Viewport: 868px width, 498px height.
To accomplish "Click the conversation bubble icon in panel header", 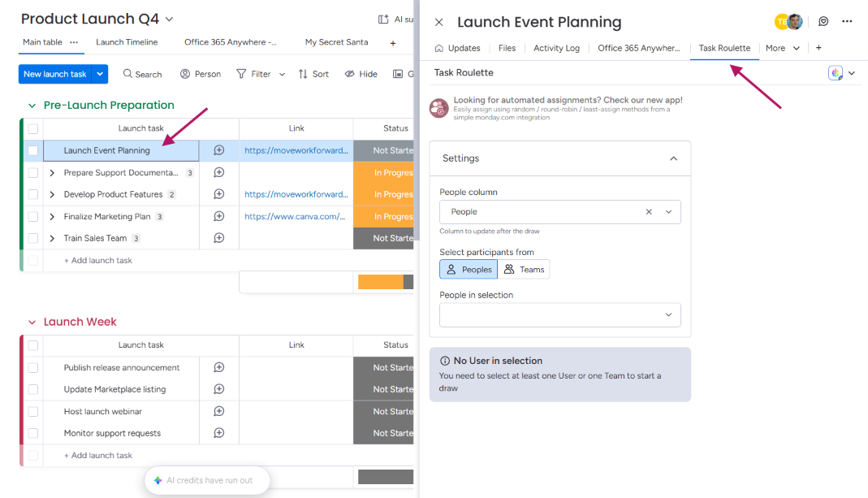I will (823, 22).
